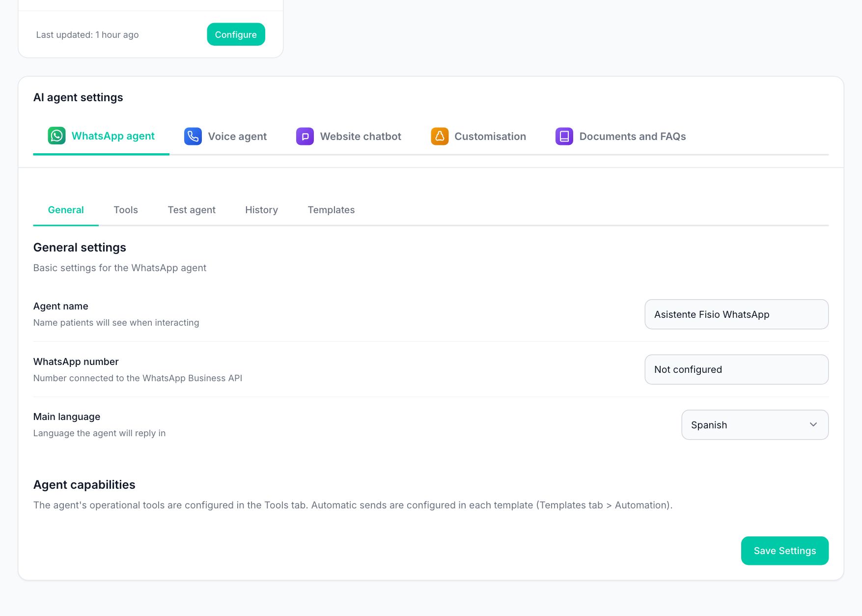Image resolution: width=862 pixels, height=616 pixels.
Task: Click the blue phone Voice agent icon
Action: click(193, 136)
